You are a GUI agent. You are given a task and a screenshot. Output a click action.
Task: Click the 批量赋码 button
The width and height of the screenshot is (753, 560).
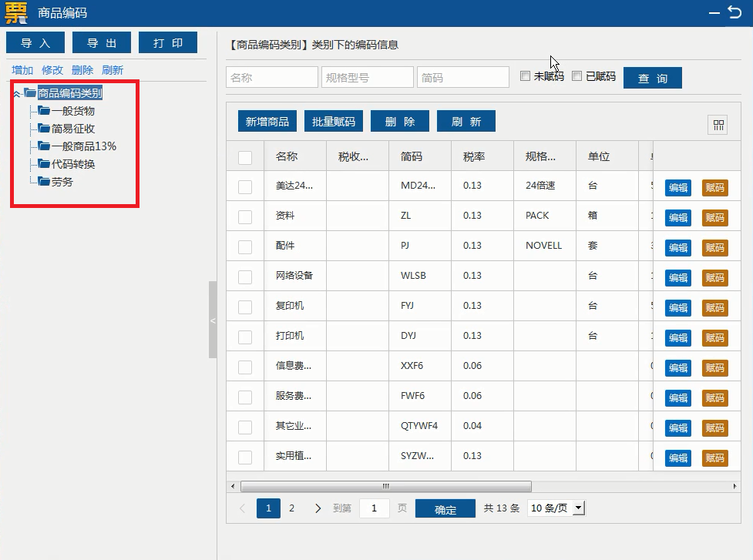pyautogui.click(x=334, y=121)
